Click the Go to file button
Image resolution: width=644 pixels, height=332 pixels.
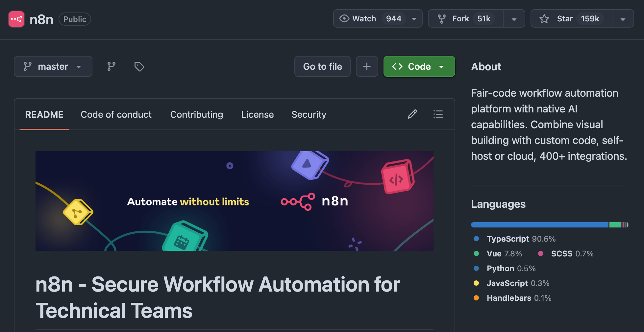pos(322,66)
